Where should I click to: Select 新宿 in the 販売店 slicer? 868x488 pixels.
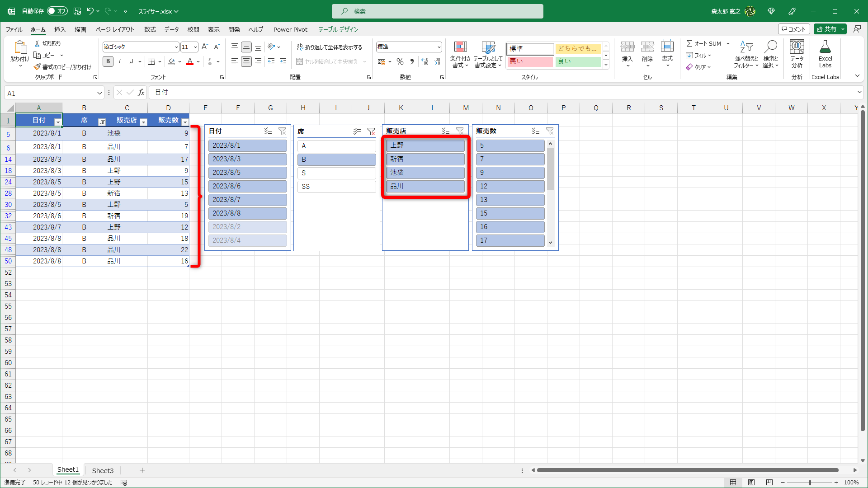[x=425, y=159]
